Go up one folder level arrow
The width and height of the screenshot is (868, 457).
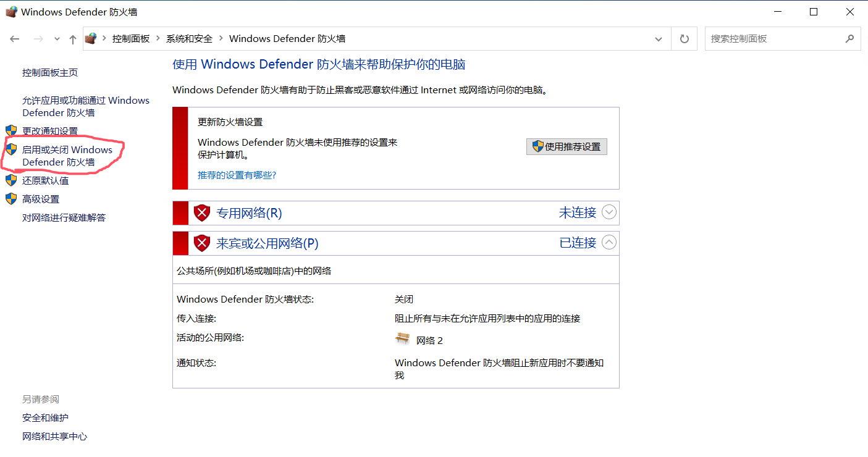pyautogui.click(x=73, y=39)
